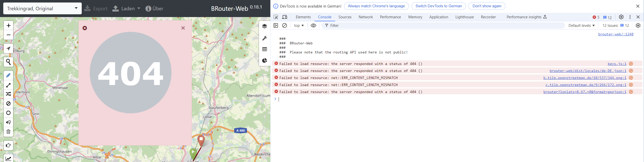Viewport: 644px width, 162px height.
Task: Open Default levels log filter dropdown
Action: (581, 26)
